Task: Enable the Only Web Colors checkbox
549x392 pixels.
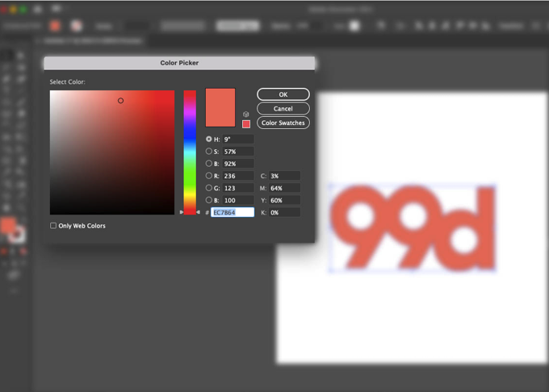Action: (53, 226)
